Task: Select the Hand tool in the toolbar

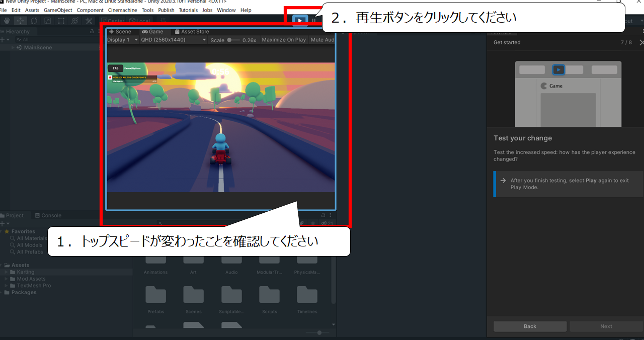Action: tap(7, 21)
